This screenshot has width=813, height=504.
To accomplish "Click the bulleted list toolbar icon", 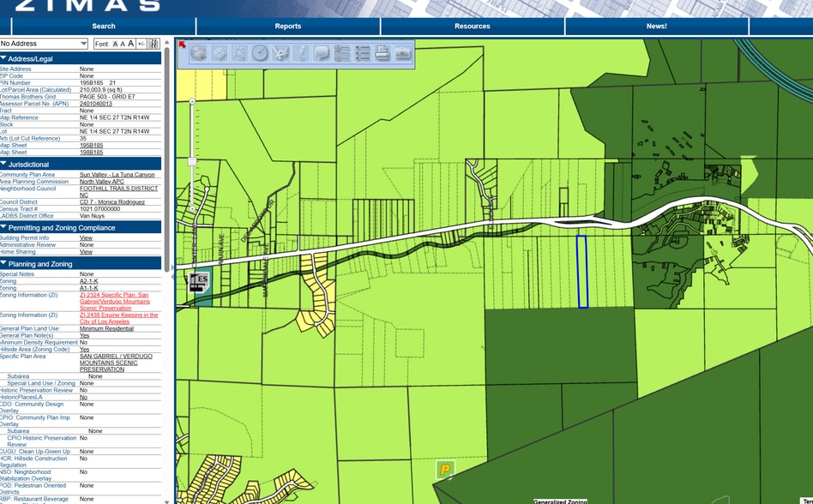I will point(364,52).
